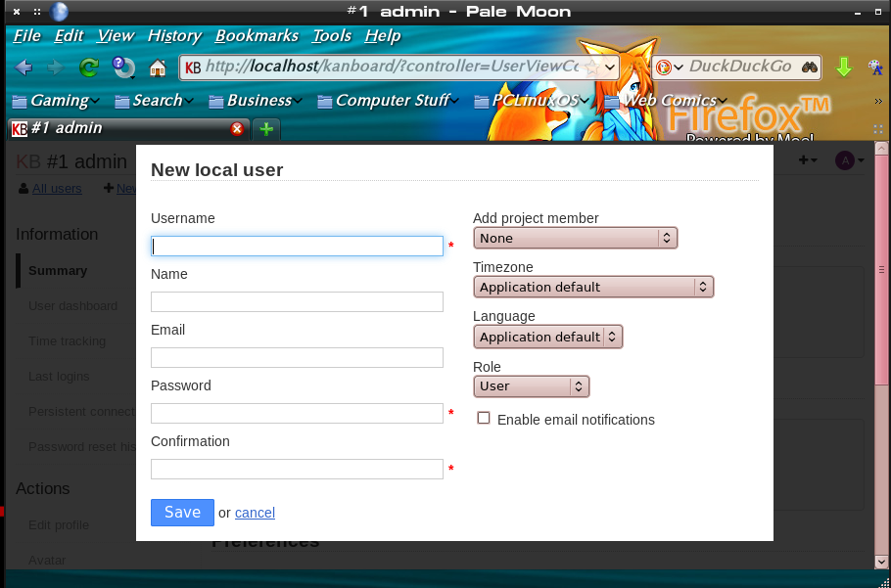The height and width of the screenshot is (588, 891).
Task: Open Avatar in sidebar
Action: point(47,561)
